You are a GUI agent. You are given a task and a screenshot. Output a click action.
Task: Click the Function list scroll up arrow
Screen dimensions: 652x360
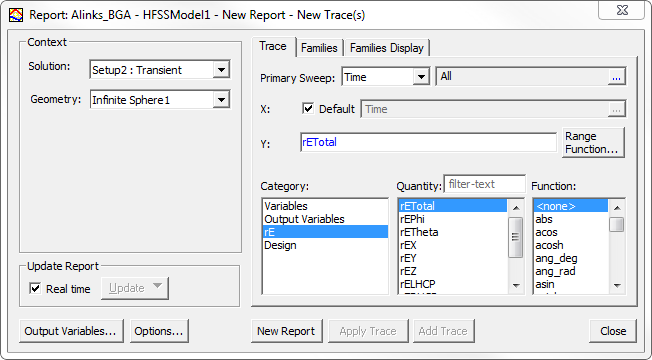tap(617, 207)
